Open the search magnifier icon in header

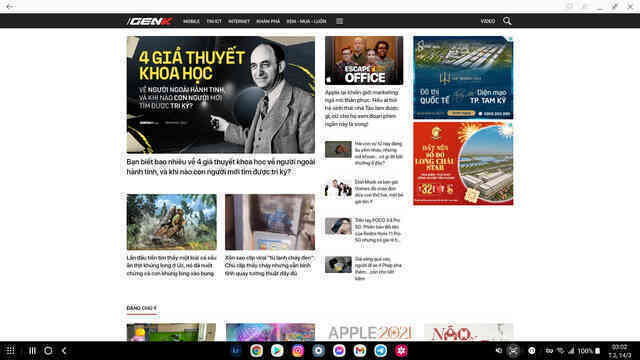tap(507, 21)
